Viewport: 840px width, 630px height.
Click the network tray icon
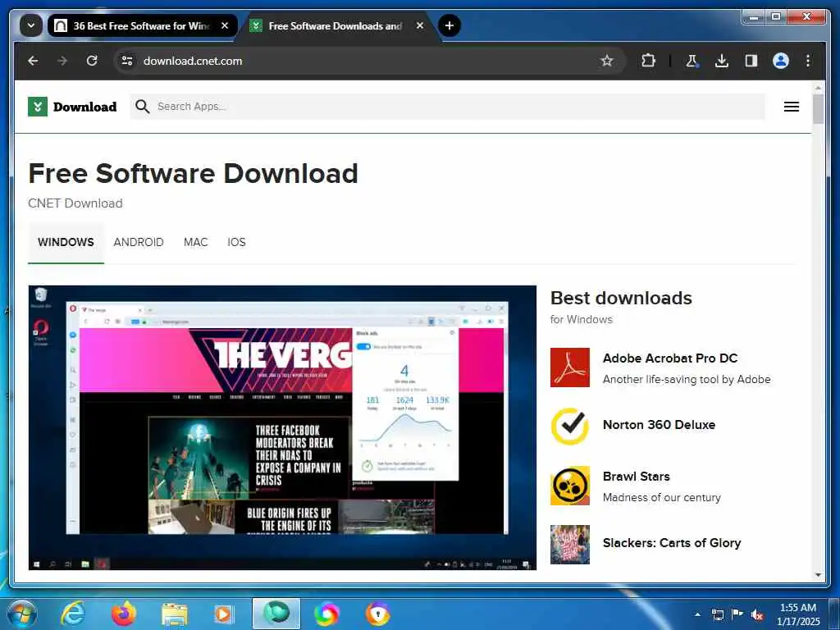(x=718, y=615)
